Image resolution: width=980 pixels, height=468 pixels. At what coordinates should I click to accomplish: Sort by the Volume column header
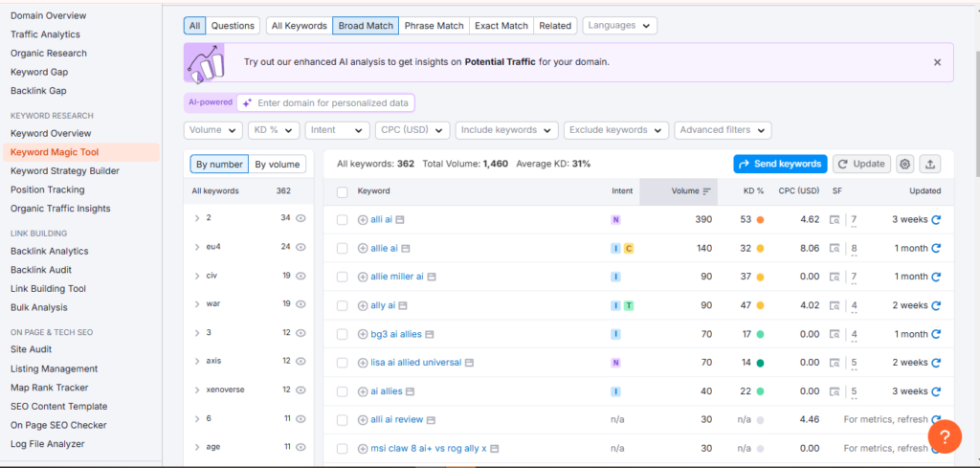[679, 191]
